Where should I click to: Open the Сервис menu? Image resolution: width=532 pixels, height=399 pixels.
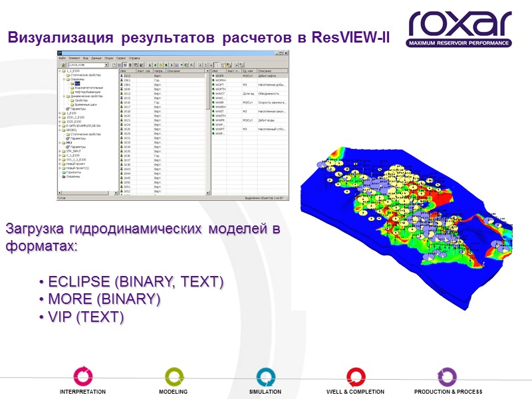(120, 58)
